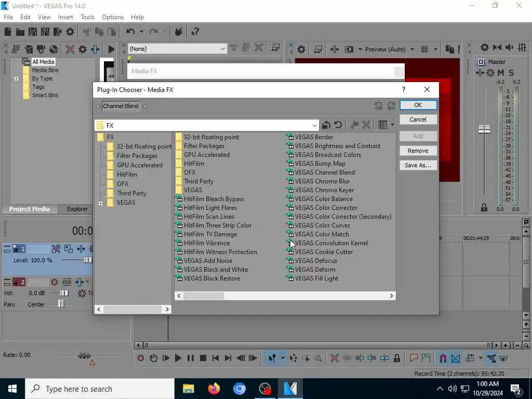Open the FX folder path dropdown
Viewport: 532px width, 399px height.
click(314, 126)
